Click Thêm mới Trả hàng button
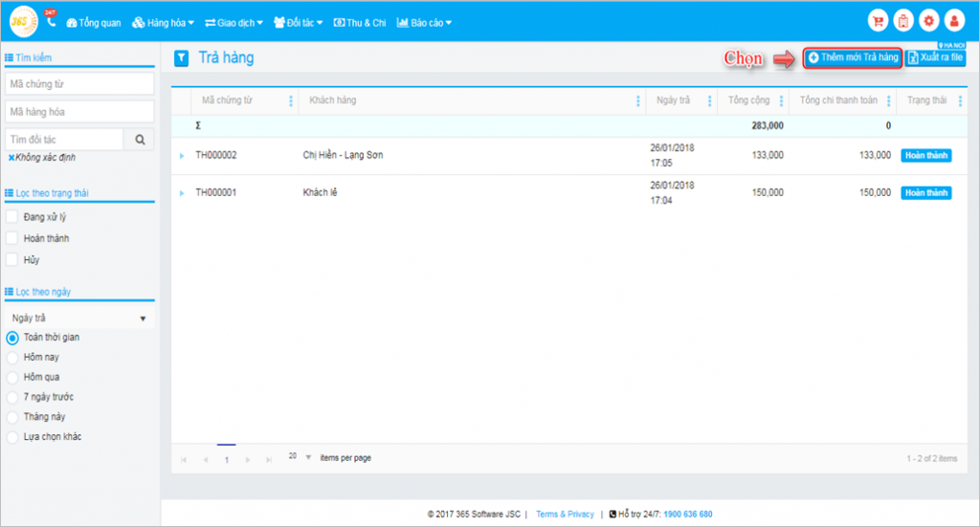This screenshot has width=980, height=527. 853,57
